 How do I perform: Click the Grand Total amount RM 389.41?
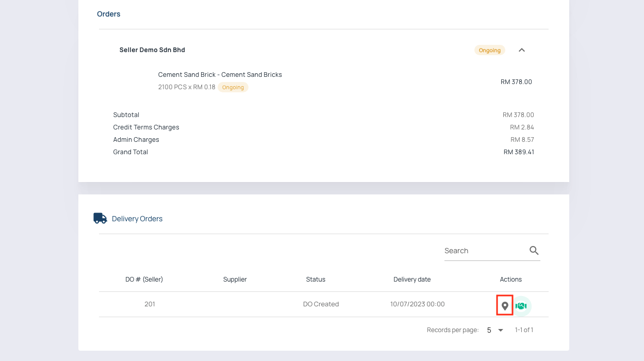click(x=519, y=152)
